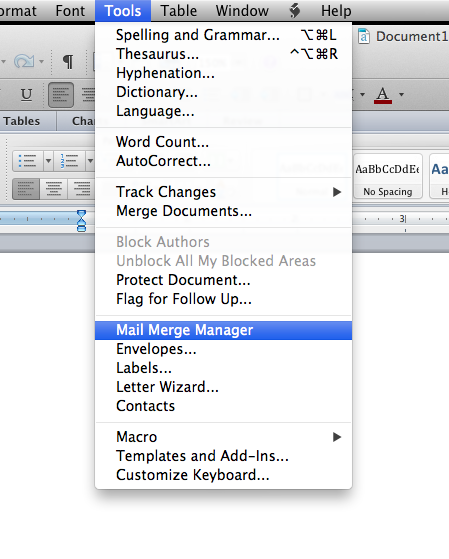The width and height of the screenshot is (449, 559).
Task: Open the Table menu
Action: click(x=179, y=11)
